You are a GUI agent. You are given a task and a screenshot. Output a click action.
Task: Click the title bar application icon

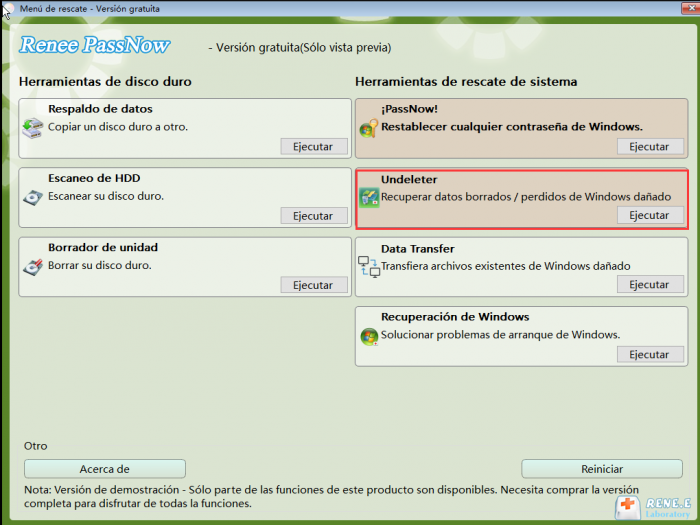pos(7,9)
